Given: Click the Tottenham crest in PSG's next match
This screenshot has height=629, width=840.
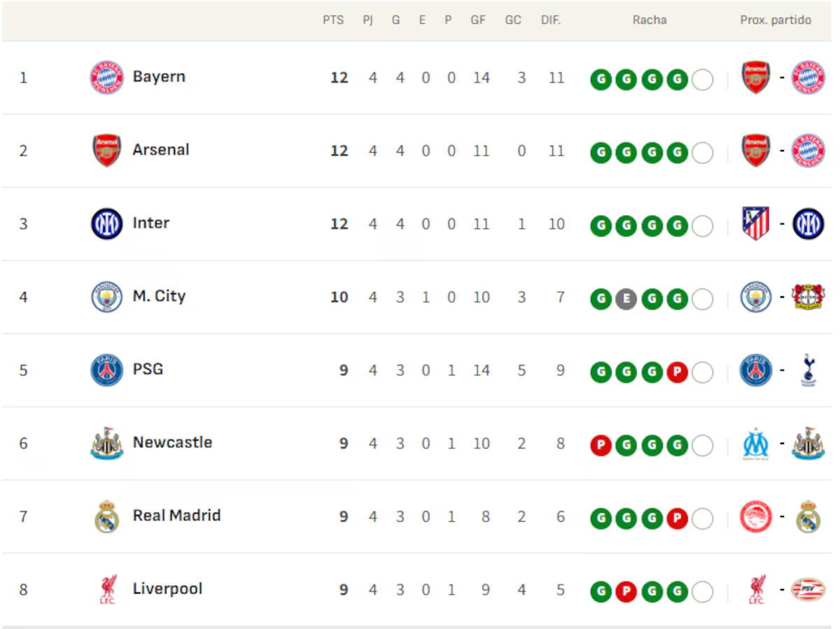Looking at the screenshot, I should pos(808,371).
